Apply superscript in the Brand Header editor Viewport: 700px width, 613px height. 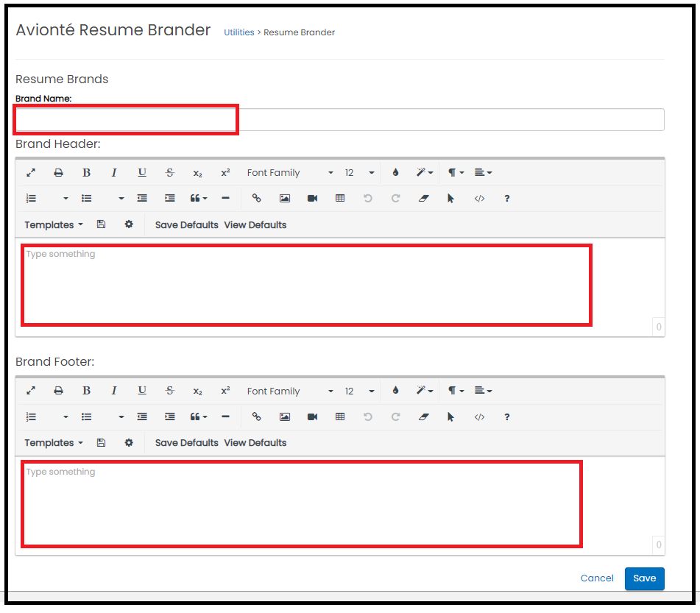point(225,173)
